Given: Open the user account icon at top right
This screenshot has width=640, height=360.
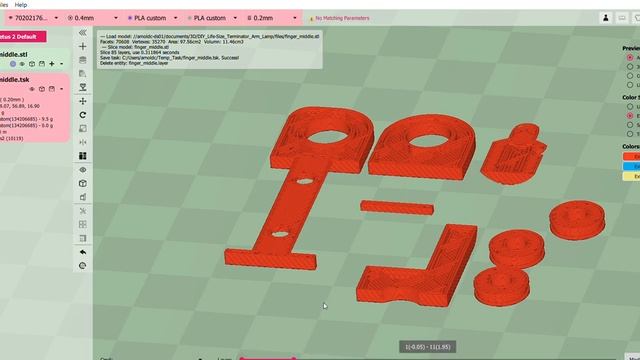Looking at the screenshot, I should pos(606,18).
